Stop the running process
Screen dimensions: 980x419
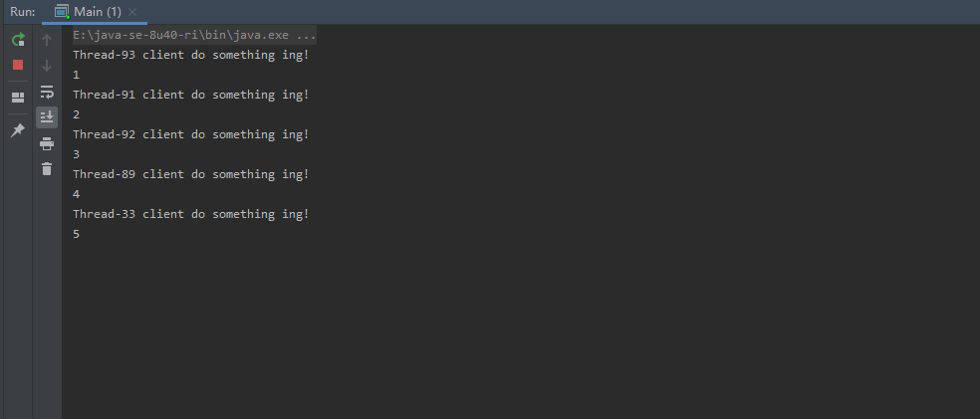pos(17,65)
